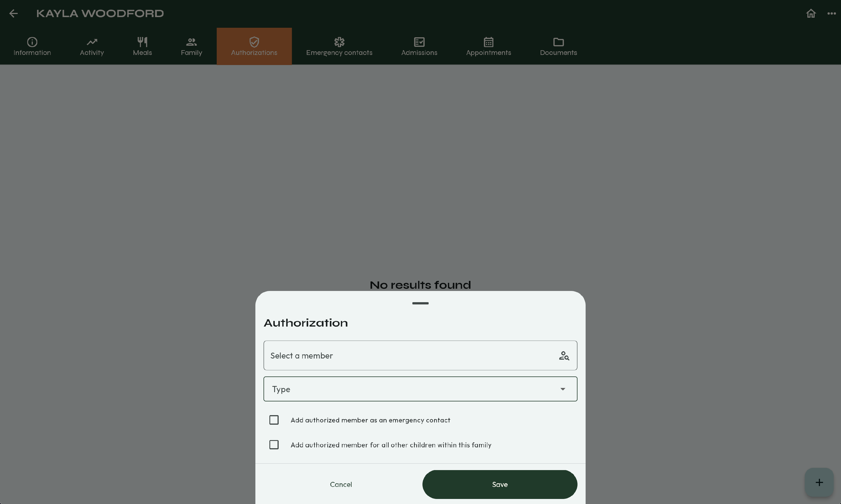Click the Type dropdown arrow
Image resolution: width=841 pixels, height=504 pixels.
(563, 389)
